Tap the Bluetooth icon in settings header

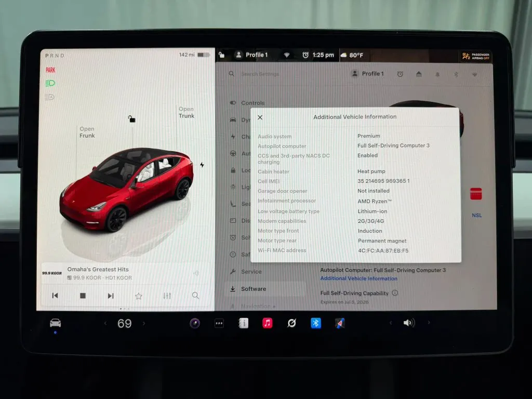pyautogui.click(x=456, y=74)
